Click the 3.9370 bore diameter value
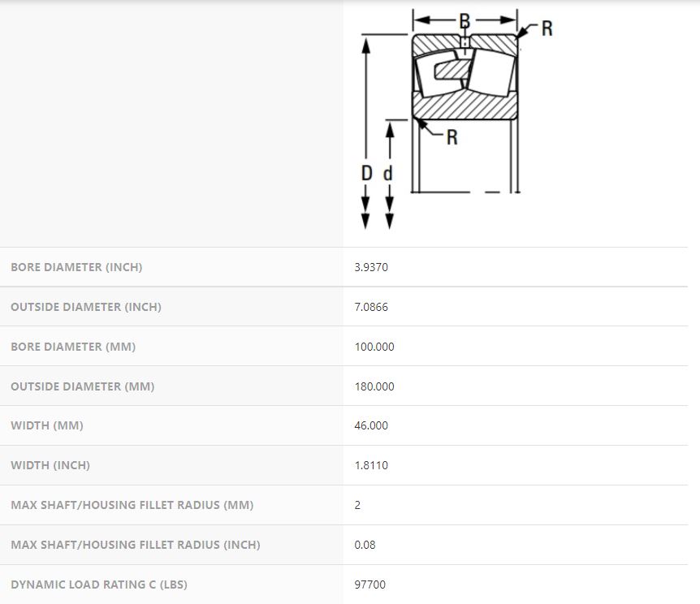The width and height of the screenshot is (700, 604). coord(371,267)
